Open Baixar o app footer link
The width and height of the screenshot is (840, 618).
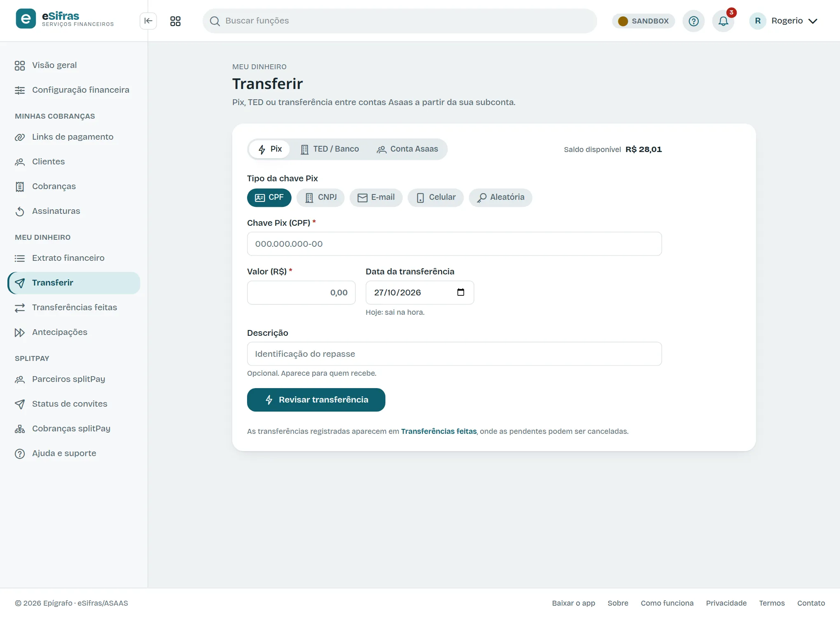coord(574,603)
